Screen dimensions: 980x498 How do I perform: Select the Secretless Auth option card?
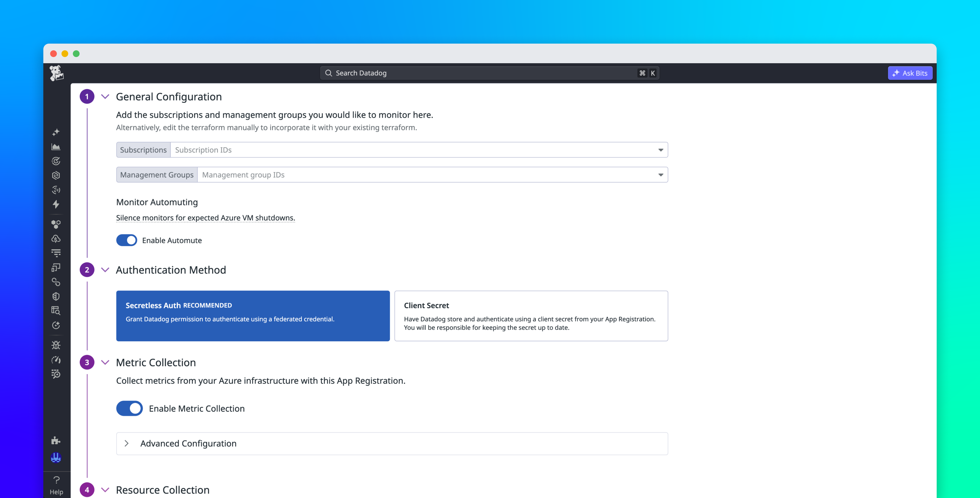(x=253, y=316)
